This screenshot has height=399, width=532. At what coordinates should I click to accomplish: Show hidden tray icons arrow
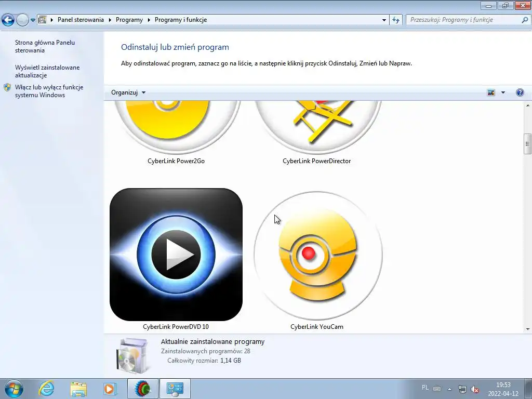tap(449, 389)
